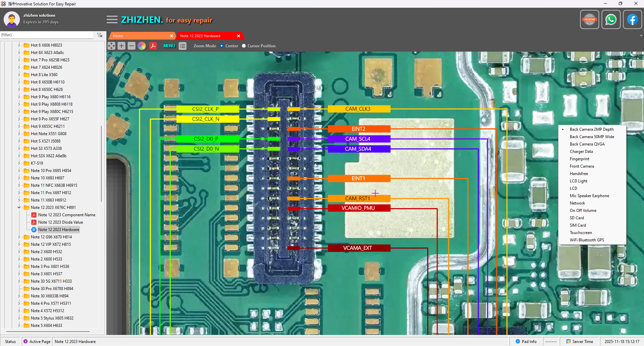Select Back Camera 2MP Depth menu entry

pos(592,129)
